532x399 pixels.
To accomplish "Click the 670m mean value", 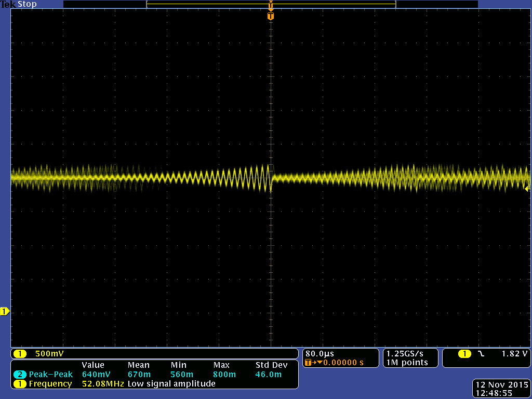I will click(139, 375).
